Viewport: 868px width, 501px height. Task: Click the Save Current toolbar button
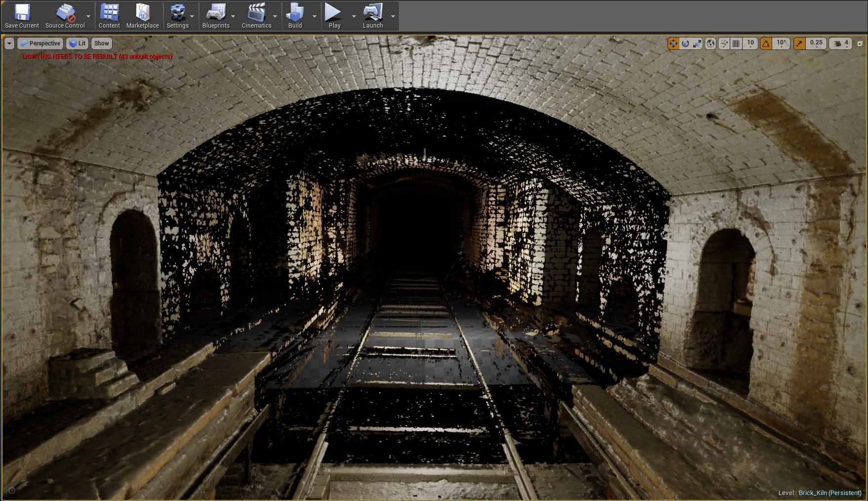pos(22,16)
